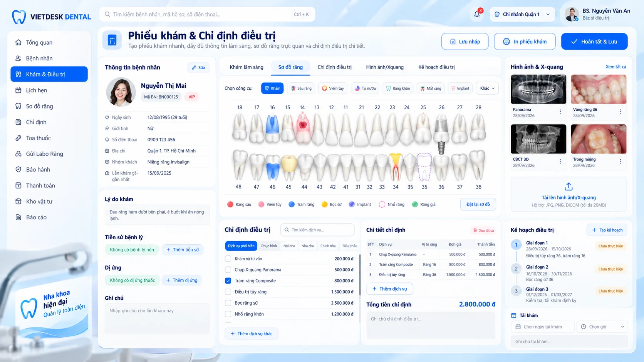Click the Bảo hành shield icon
Screen dimensions: 644x362
click(x=18, y=169)
